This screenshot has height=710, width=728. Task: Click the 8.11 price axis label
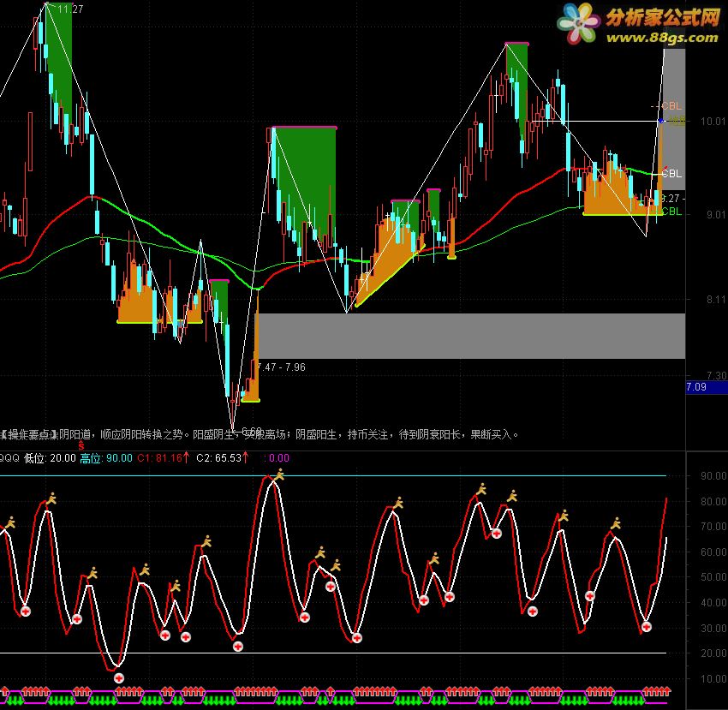[x=716, y=300]
